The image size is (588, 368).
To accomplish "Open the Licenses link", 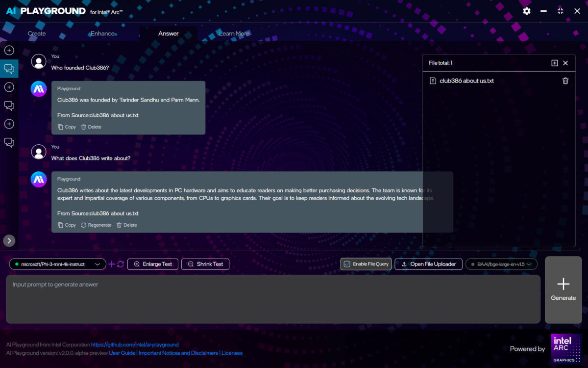I will point(232,353).
